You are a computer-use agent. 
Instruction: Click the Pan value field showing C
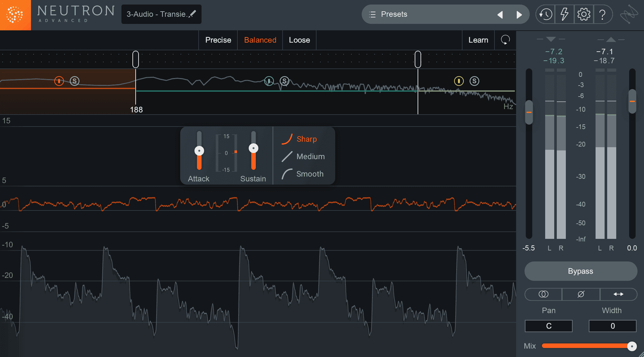click(549, 326)
